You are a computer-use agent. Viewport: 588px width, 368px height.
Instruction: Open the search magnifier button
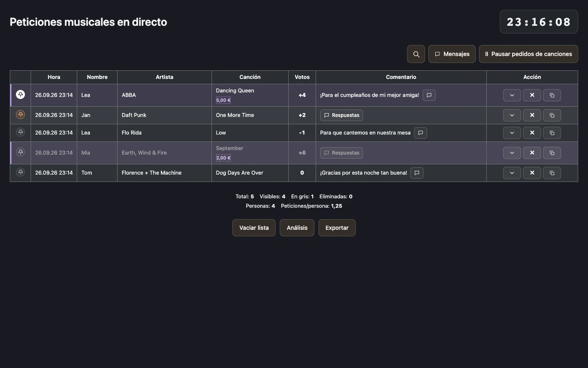416,54
